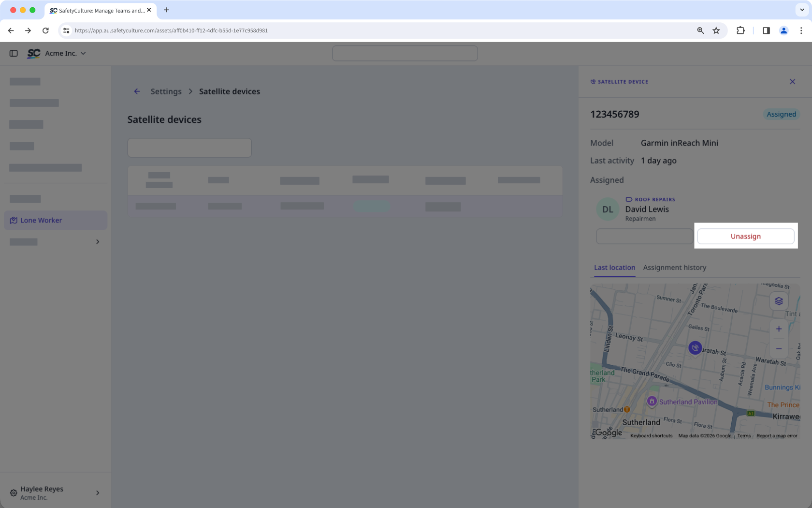Zoom out on the map

tap(779, 349)
